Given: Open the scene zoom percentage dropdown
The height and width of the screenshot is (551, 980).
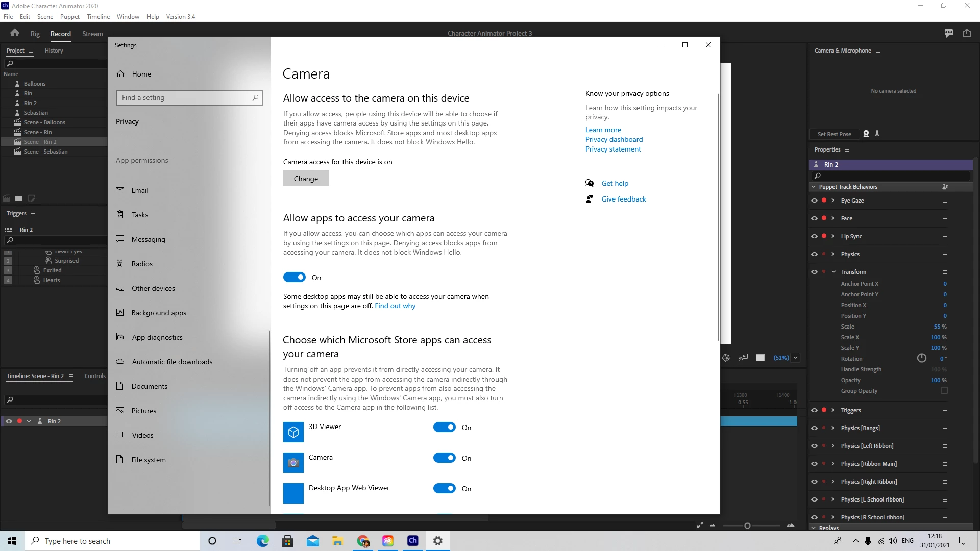Looking at the screenshot, I should click(795, 358).
